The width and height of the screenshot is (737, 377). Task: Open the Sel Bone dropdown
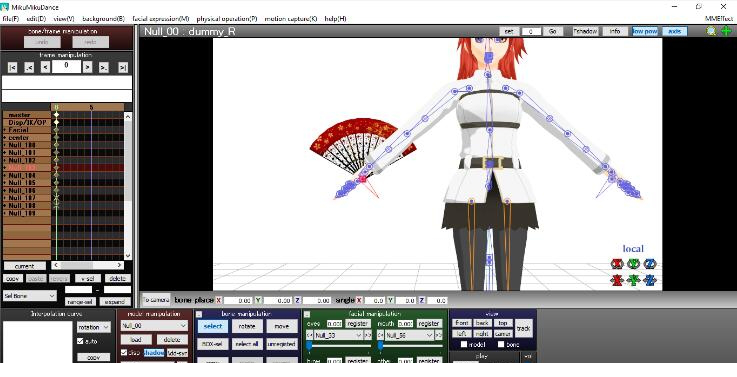(30, 296)
